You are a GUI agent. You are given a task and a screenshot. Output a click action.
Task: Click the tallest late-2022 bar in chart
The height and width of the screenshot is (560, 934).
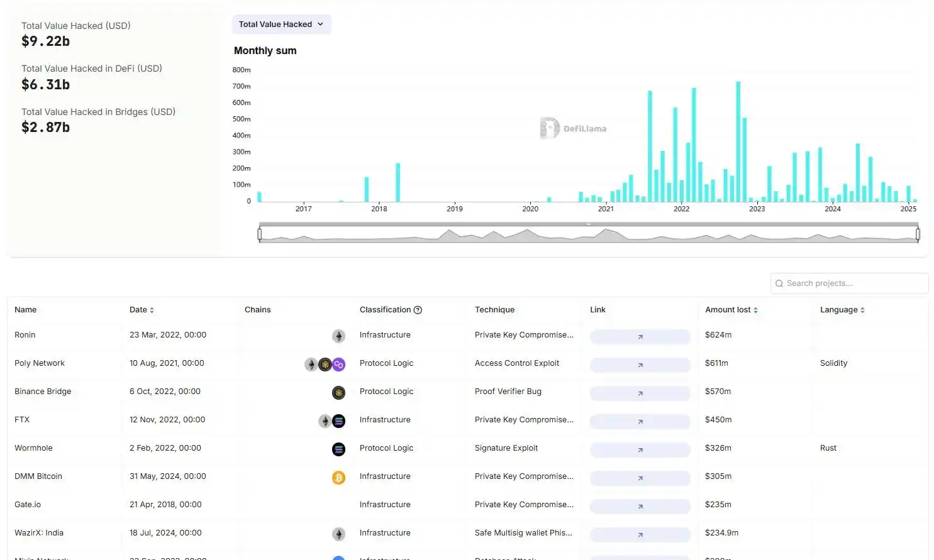738,141
